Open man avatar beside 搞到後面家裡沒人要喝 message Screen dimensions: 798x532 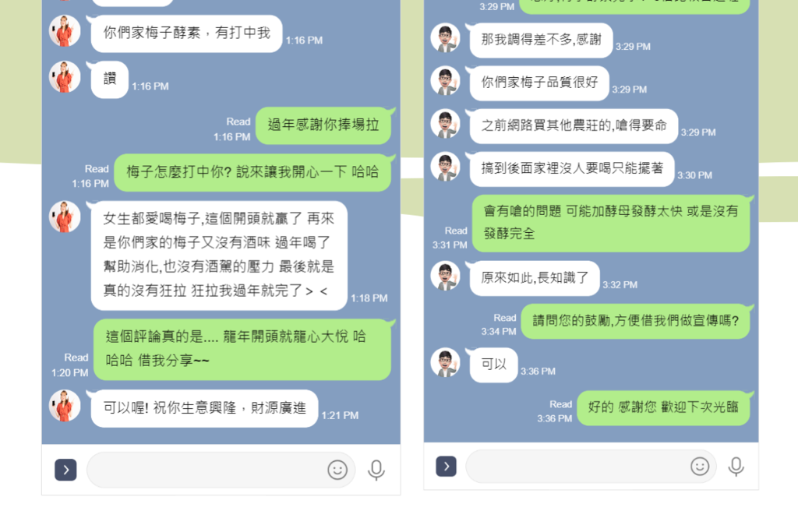(x=445, y=167)
